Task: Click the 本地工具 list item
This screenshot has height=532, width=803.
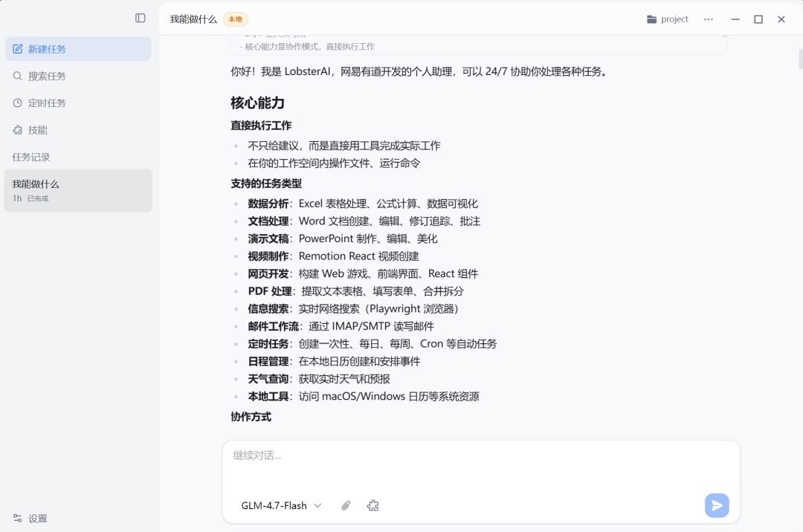Action: [x=364, y=397]
